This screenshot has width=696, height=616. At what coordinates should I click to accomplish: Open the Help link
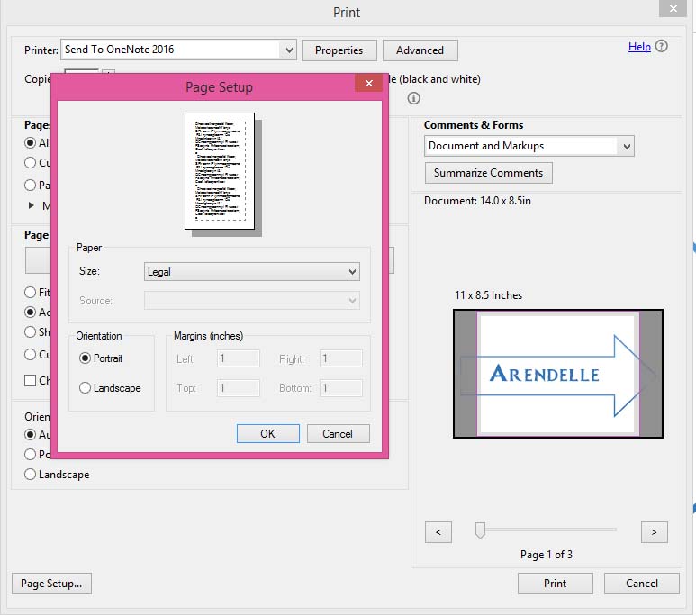pyautogui.click(x=639, y=47)
